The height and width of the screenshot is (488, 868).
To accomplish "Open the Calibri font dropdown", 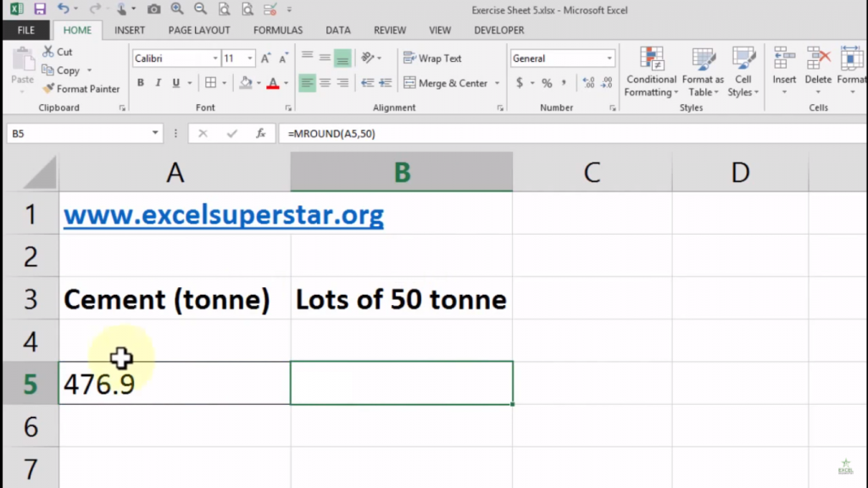I will 214,58.
